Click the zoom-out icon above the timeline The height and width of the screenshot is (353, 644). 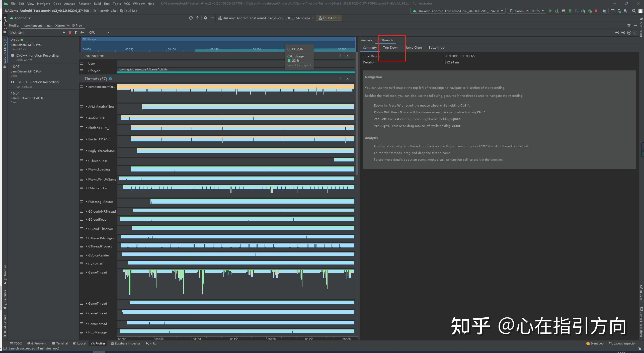click(x=617, y=33)
